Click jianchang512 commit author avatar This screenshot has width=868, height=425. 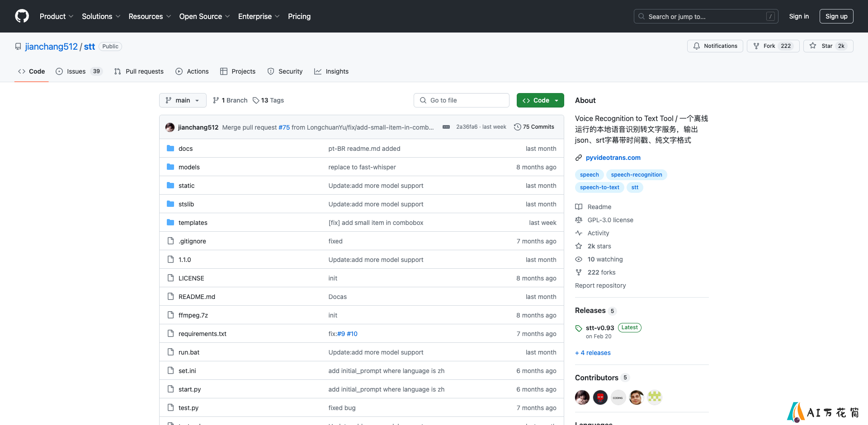(170, 127)
